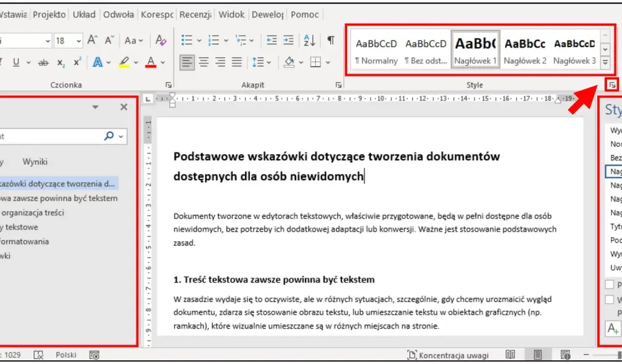Open the Odwołania ribbon tab
Viewport: 622px width, 364px height.
119,15
